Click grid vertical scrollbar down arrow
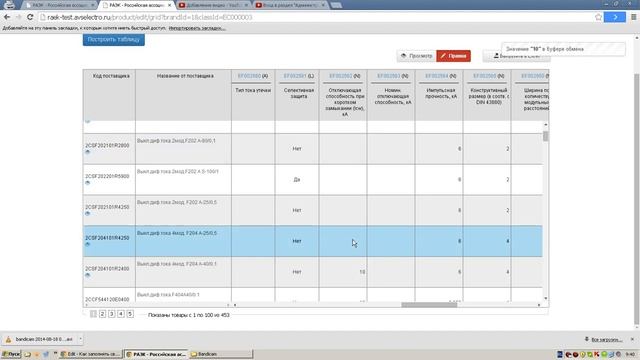The height and width of the screenshot is (360, 640). tap(546, 298)
